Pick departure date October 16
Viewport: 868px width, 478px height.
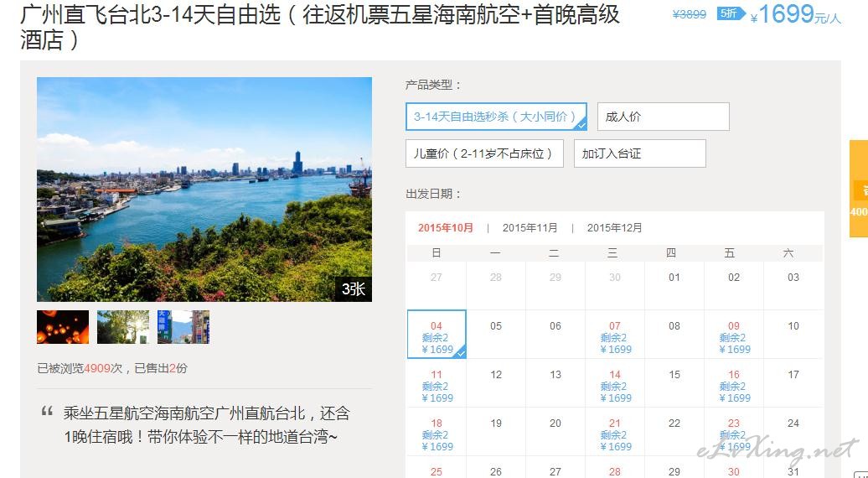[734, 382]
